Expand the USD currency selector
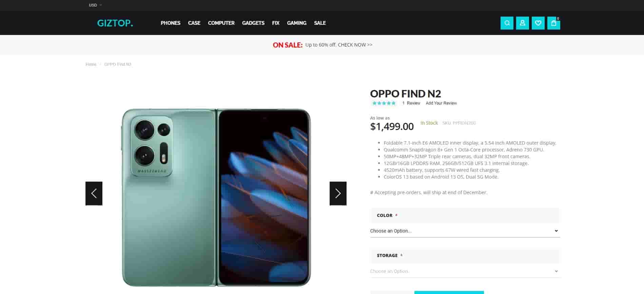 tap(95, 5)
